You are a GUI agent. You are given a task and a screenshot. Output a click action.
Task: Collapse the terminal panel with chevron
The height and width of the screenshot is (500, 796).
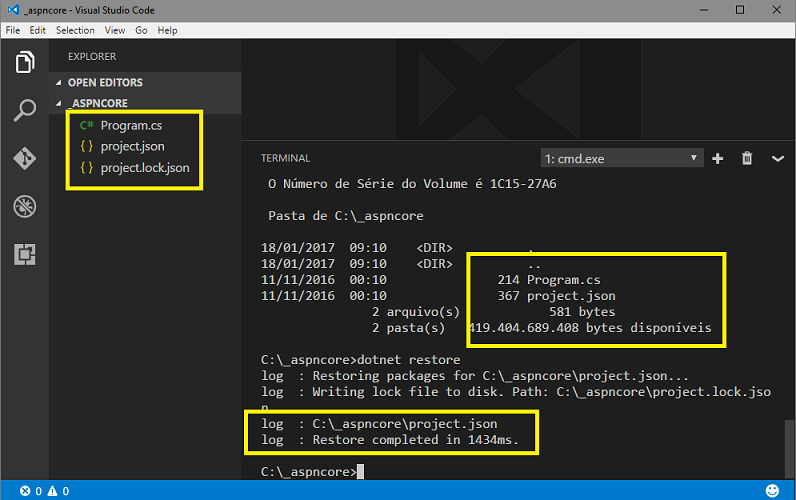tap(778, 159)
